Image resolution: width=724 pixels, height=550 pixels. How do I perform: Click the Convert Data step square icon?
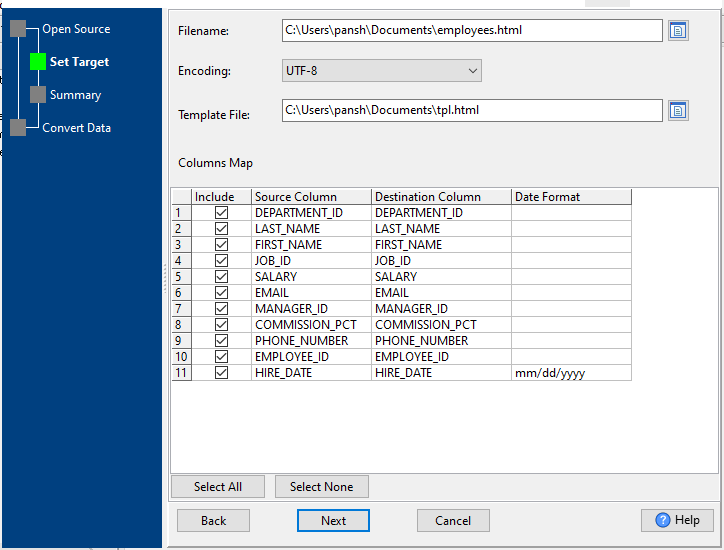(x=18, y=127)
